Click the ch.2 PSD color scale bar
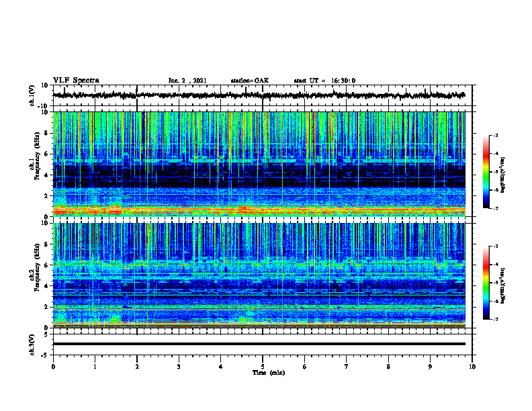Image resolution: width=532 pixels, height=411 pixels. [x=486, y=283]
